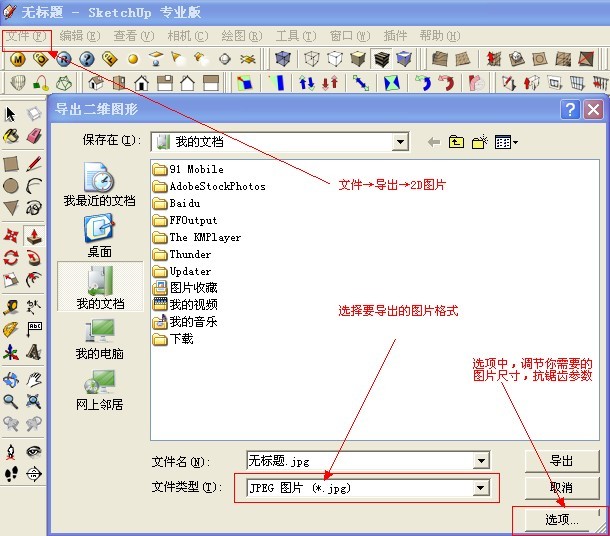Screen dimensions: 610x536
Task: Open the 文件(F) menu
Action: (26, 36)
